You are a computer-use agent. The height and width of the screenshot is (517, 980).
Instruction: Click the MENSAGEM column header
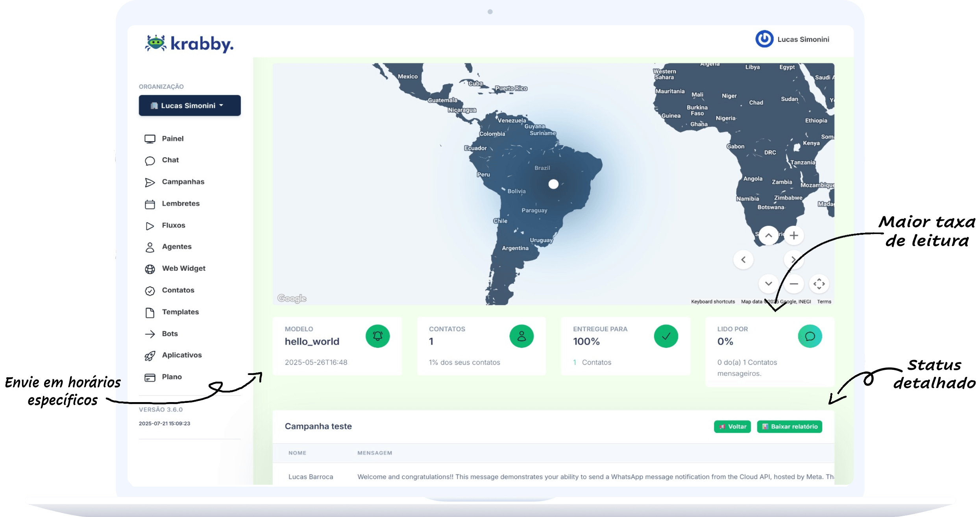tap(375, 453)
